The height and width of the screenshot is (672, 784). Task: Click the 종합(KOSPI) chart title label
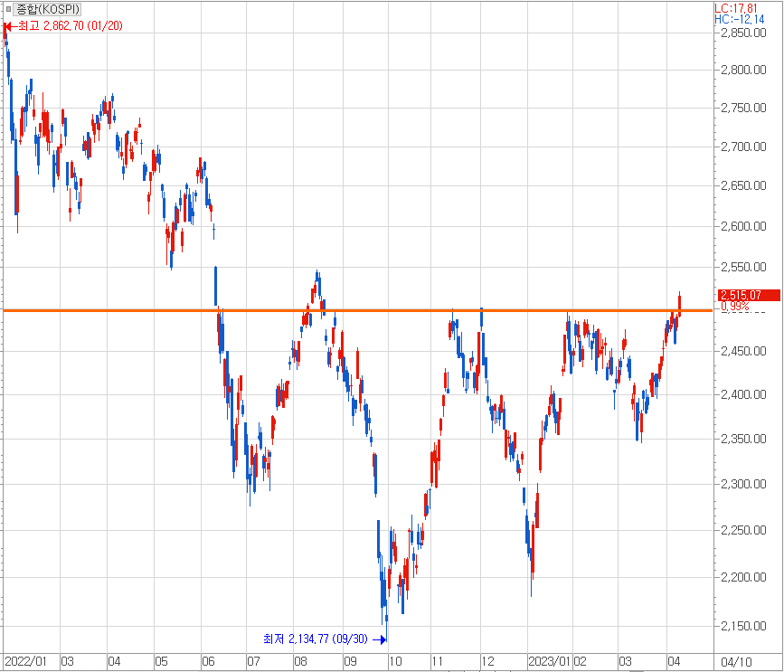click(48, 9)
